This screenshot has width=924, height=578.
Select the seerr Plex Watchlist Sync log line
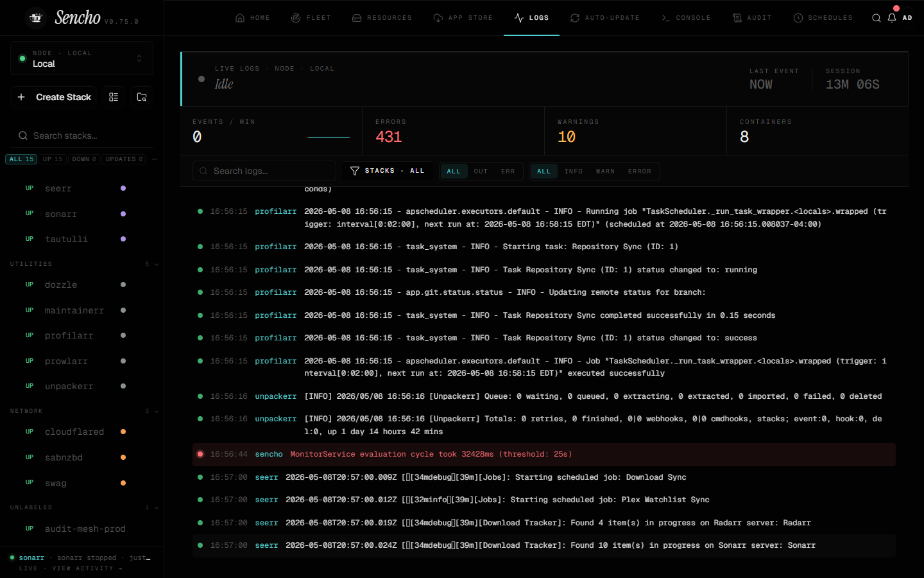[x=544, y=500]
